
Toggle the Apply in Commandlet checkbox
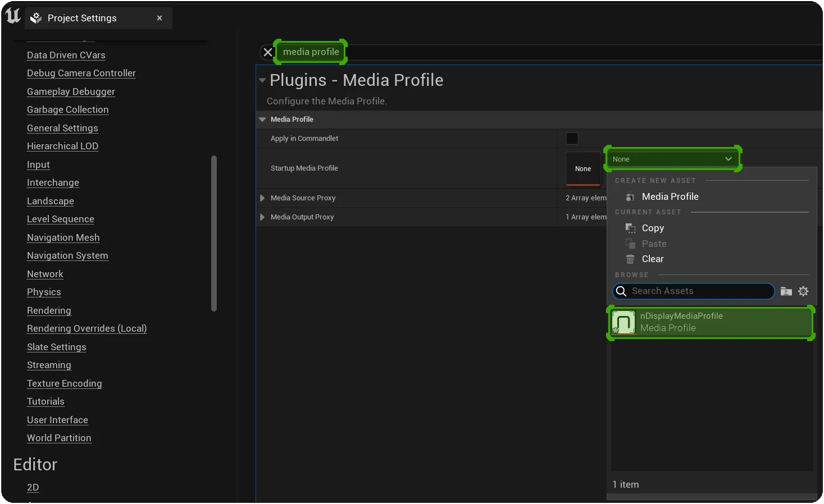pyautogui.click(x=572, y=139)
